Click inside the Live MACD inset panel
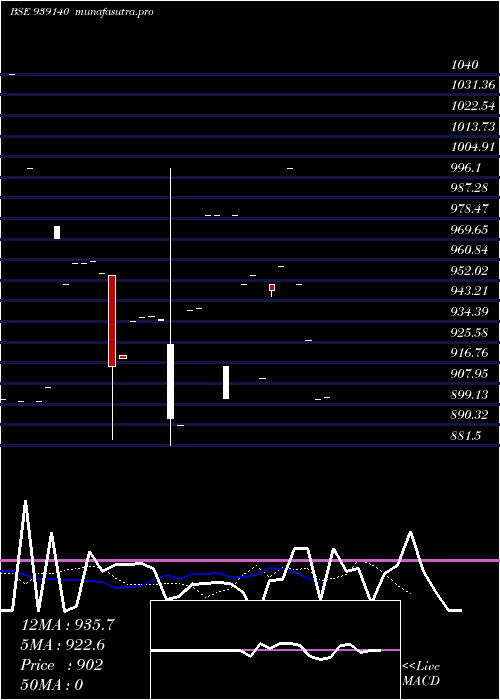 (275, 650)
